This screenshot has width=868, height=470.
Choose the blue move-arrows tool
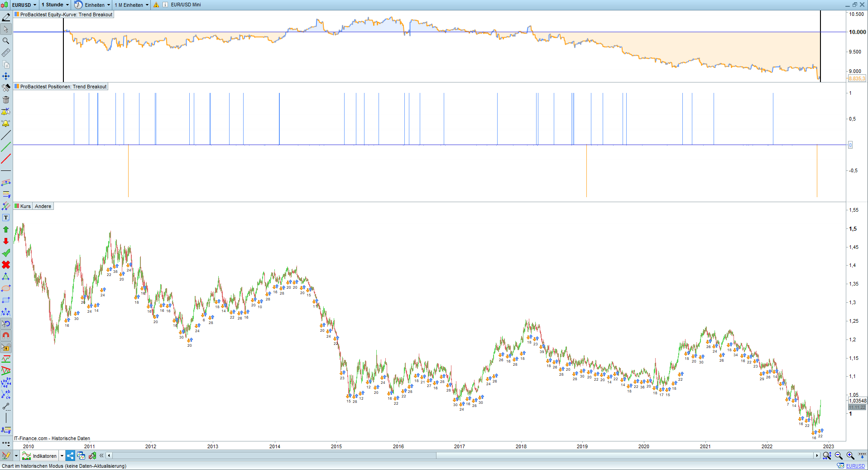pos(6,76)
